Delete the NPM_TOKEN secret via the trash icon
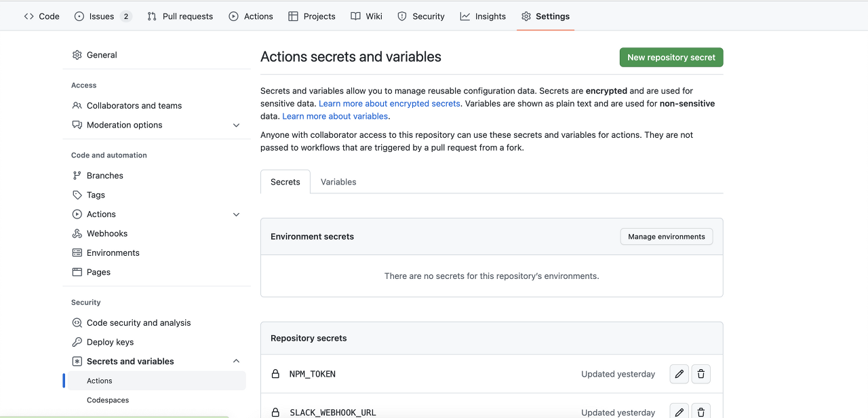This screenshot has height=418, width=868. 701,374
